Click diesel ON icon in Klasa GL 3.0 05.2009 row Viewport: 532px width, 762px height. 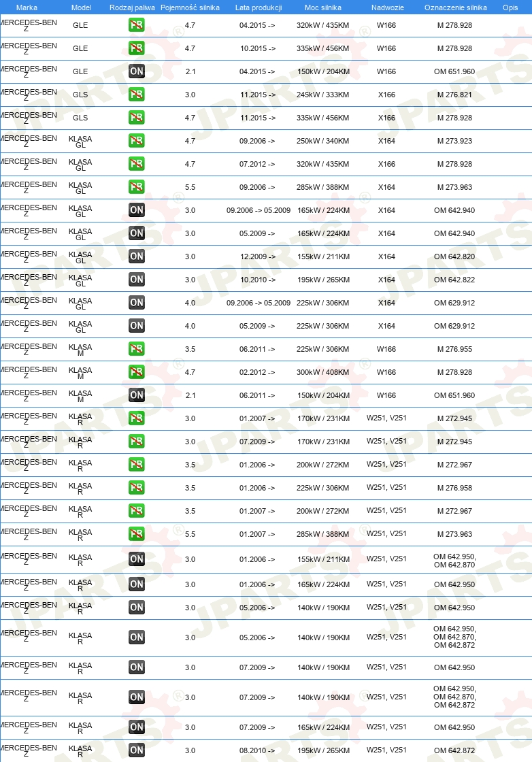pyautogui.click(x=137, y=233)
